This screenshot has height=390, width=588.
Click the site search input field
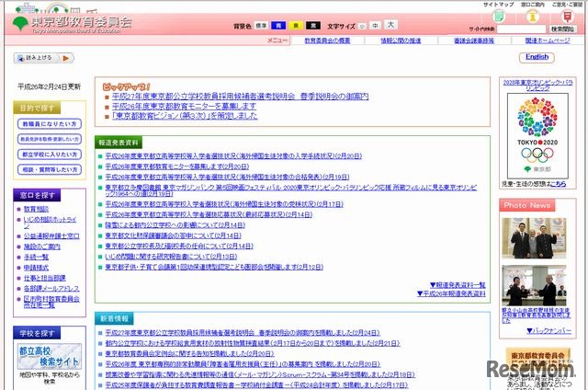click(x=522, y=29)
